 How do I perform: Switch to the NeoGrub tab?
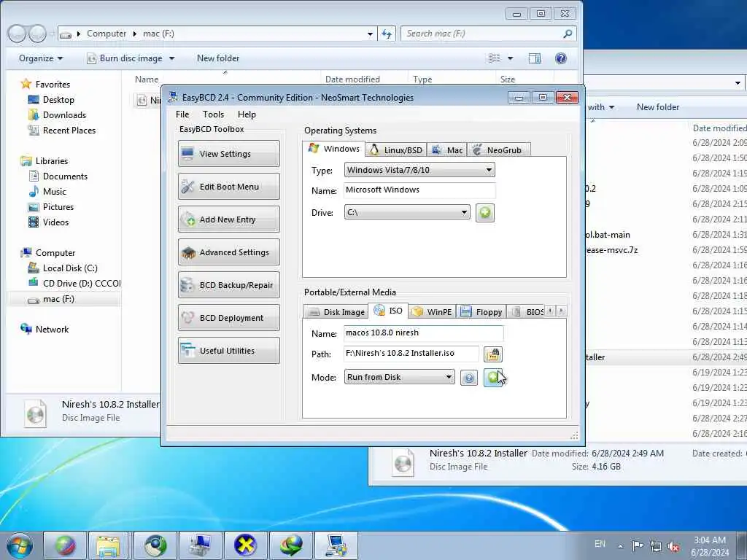tap(498, 150)
